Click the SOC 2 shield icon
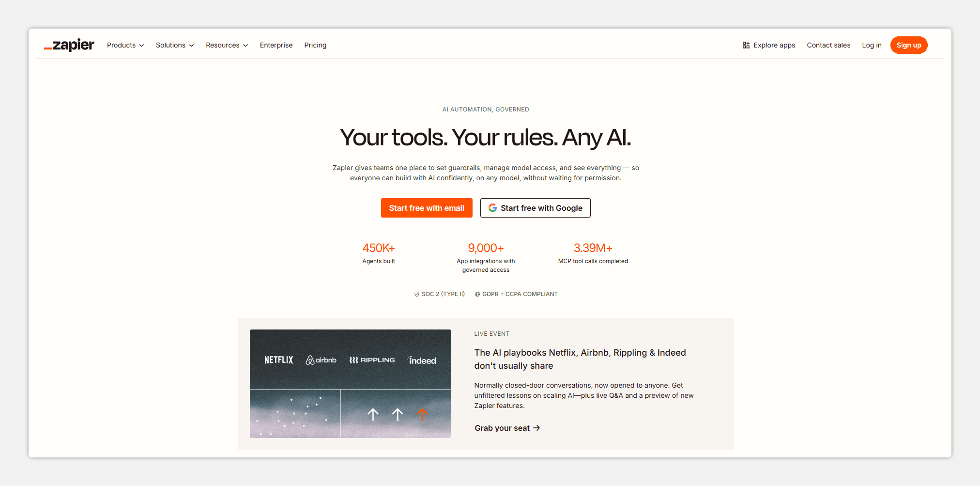Image resolution: width=980 pixels, height=486 pixels. click(417, 294)
